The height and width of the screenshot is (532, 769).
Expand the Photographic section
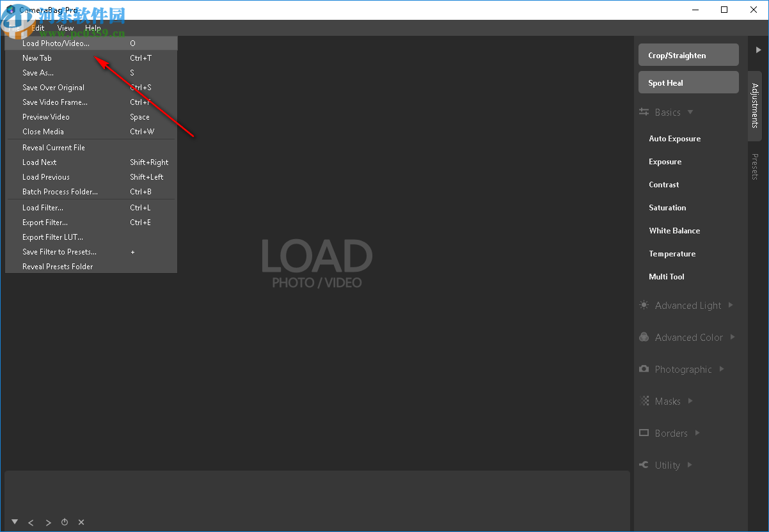click(681, 370)
